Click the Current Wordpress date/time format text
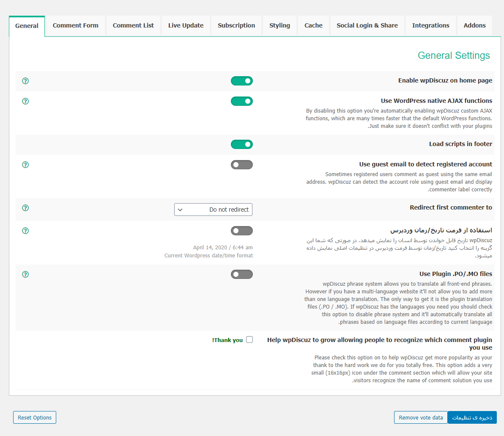504x436 pixels. coord(208,256)
